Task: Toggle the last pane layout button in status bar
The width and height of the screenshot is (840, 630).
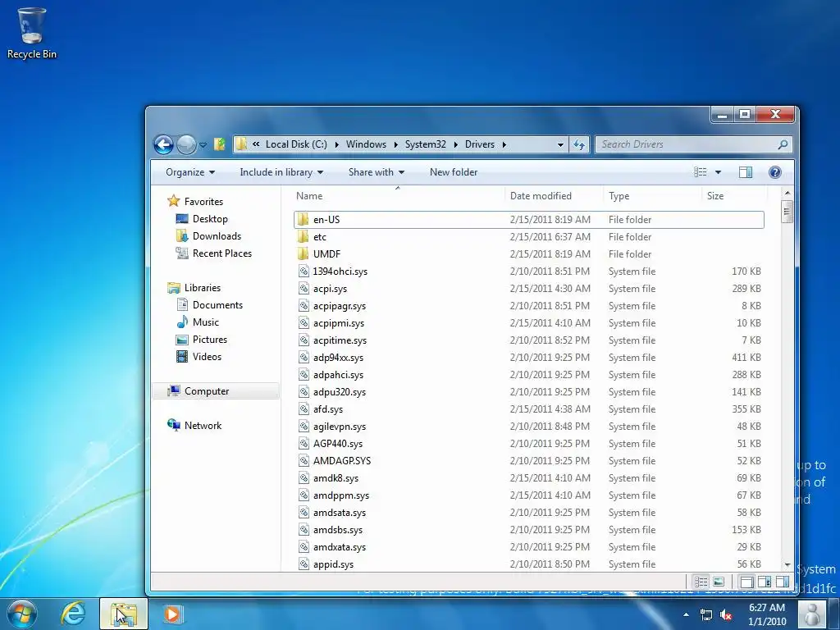Action: 782,582
